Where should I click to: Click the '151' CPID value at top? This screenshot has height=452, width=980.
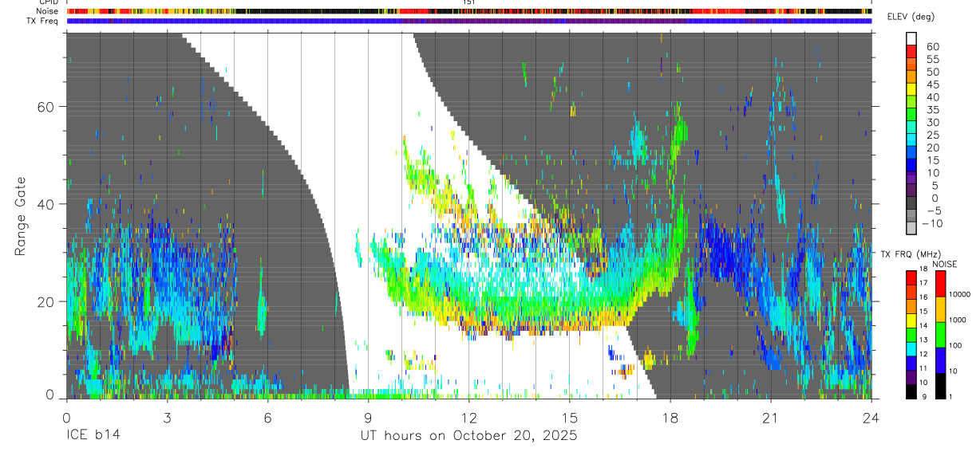[468, 2]
